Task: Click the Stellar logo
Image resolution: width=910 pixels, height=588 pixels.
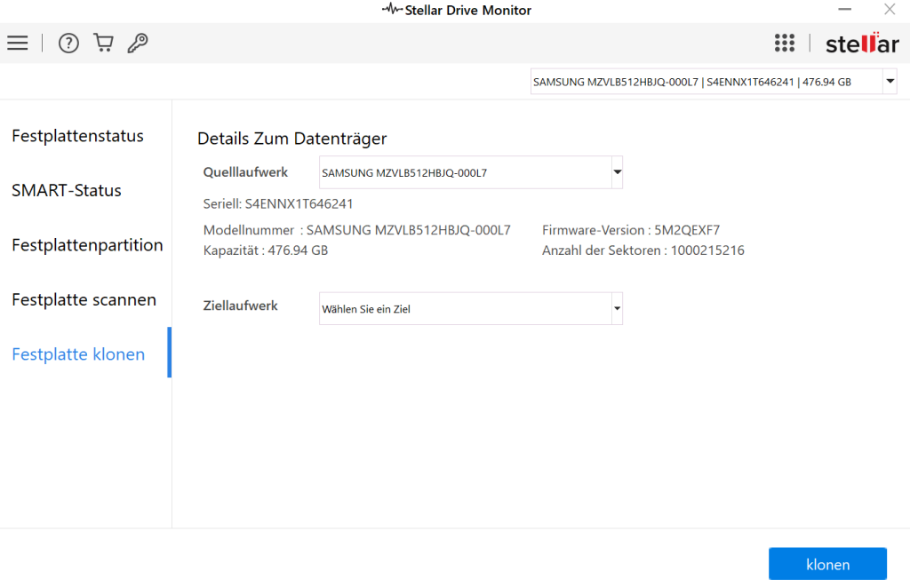Action: tap(861, 44)
